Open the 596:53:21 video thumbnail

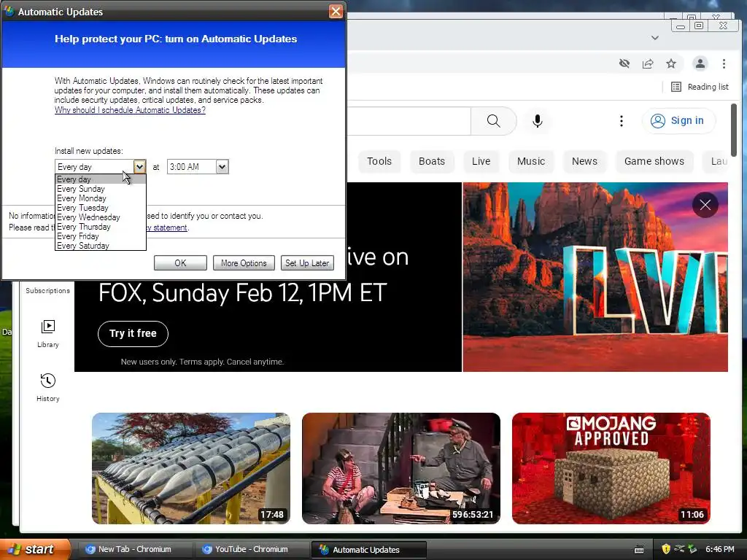pyautogui.click(x=401, y=469)
